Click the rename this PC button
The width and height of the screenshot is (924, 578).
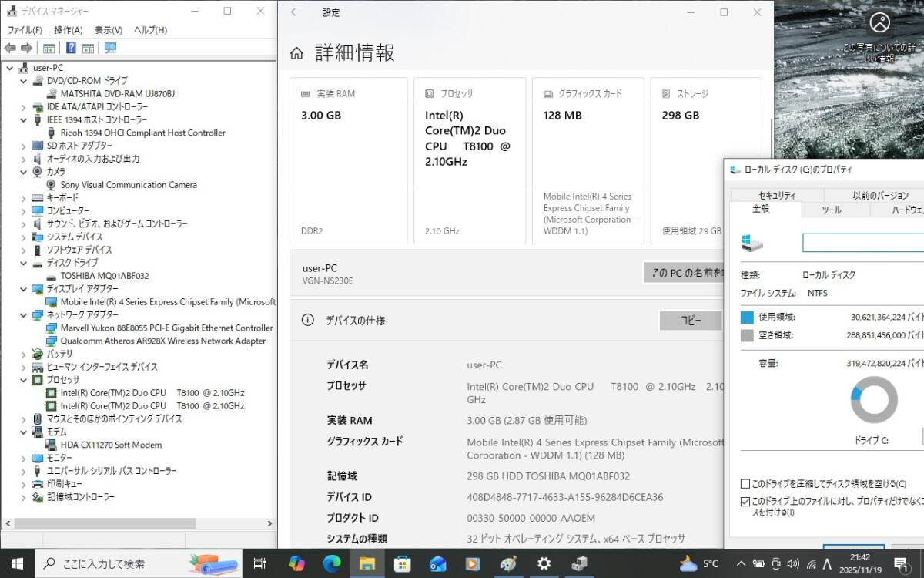[685, 273]
